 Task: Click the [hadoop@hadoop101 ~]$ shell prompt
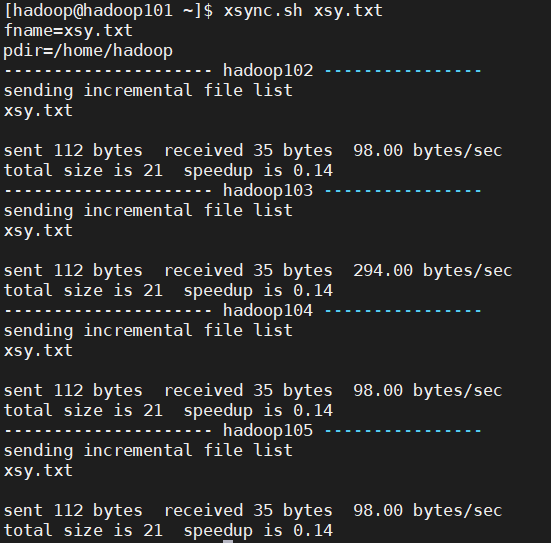[x=109, y=11]
